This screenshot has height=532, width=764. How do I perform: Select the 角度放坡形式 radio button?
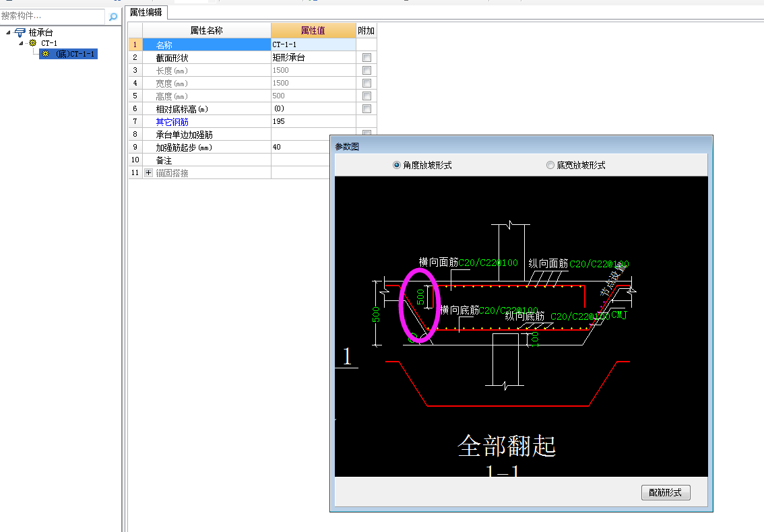397,165
